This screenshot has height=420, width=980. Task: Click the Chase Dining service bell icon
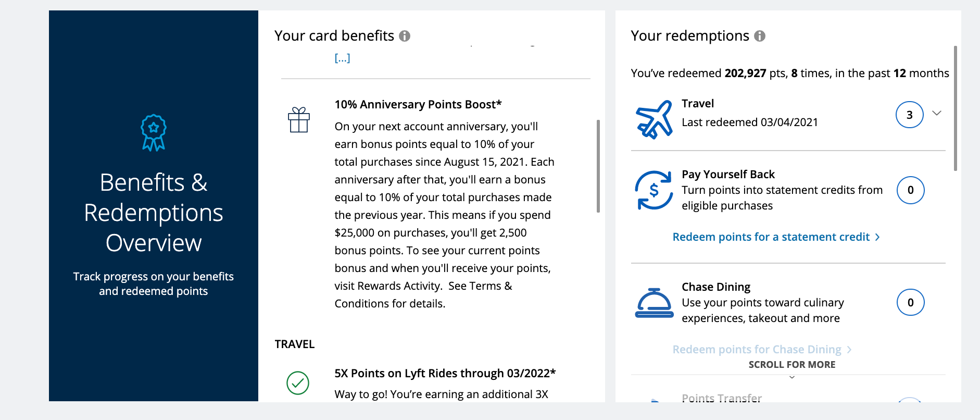[x=654, y=303]
